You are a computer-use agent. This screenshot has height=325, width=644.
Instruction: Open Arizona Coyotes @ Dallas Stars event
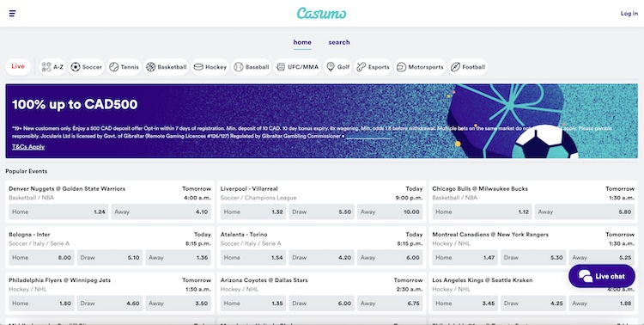tap(264, 280)
